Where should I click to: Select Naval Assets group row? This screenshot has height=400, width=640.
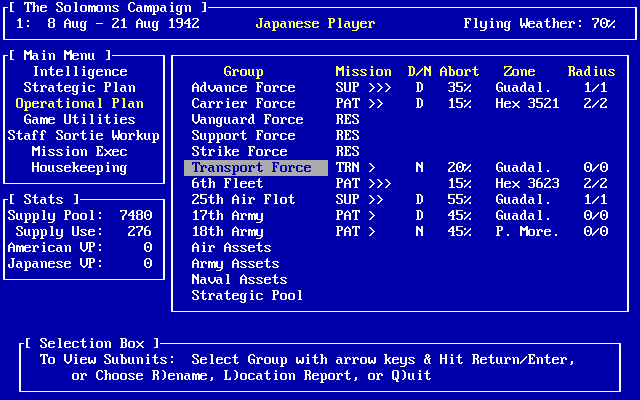pyautogui.click(x=239, y=279)
